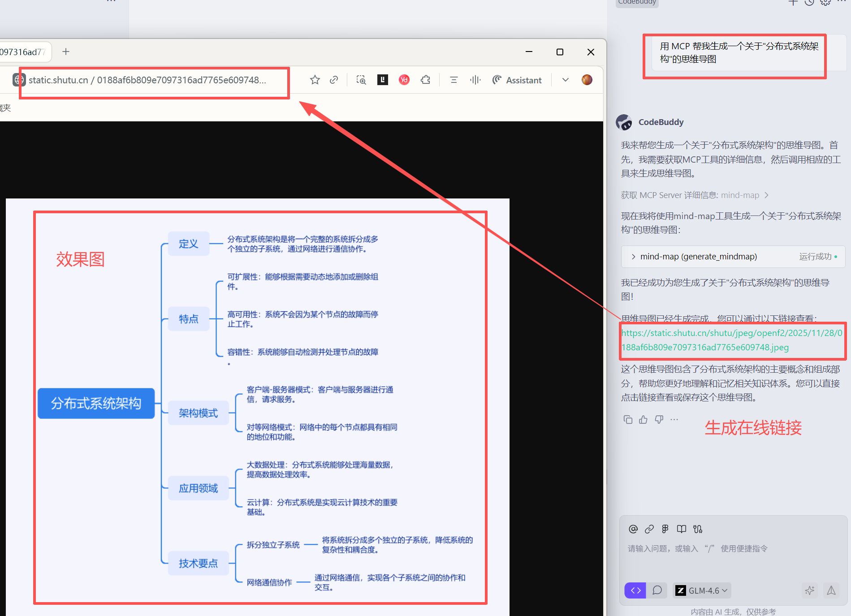Click the sparkle enhance icon near send button

coord(810,590)
